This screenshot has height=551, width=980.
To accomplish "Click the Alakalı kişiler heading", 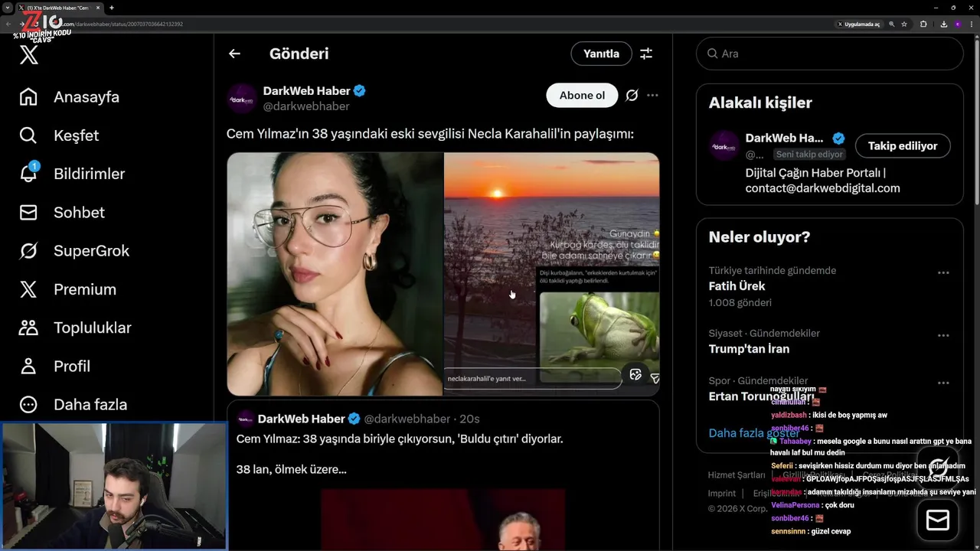I will click(760, 103).
